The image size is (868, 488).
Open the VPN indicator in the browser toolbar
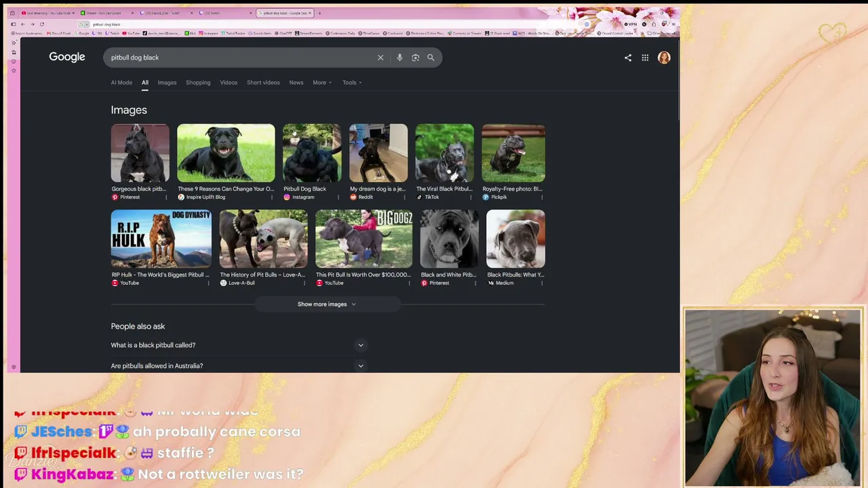pyautogui.click(x=630, y=24)
